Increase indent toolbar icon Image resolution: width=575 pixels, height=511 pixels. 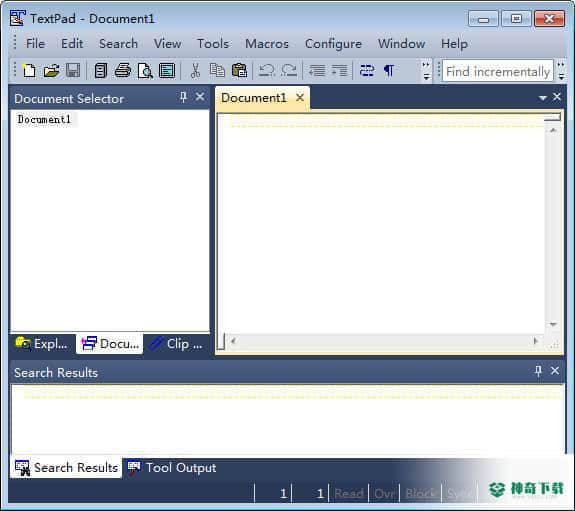[339, 70]
